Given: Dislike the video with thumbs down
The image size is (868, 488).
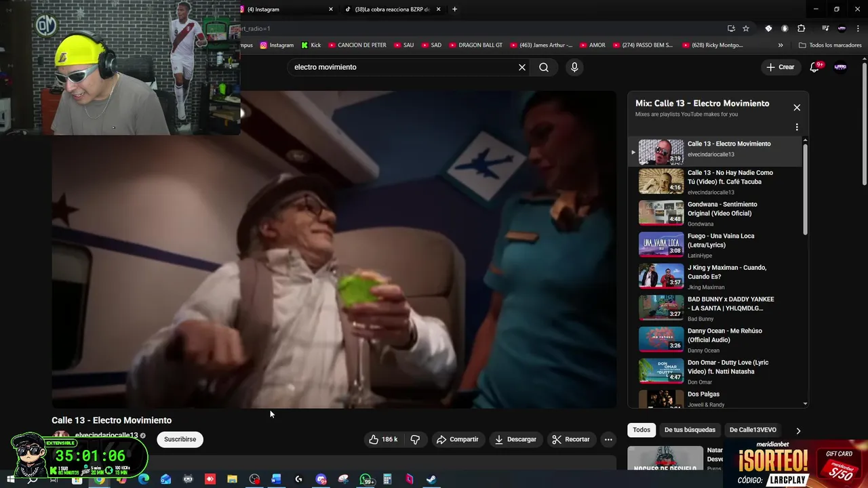Looking at the screenshot, I should point(415,439).
